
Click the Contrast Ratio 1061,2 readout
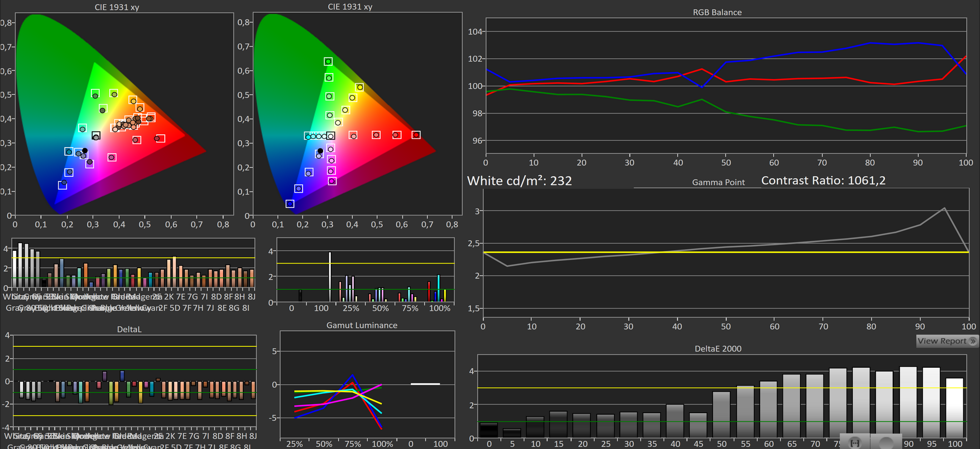(x=823, y=180)
